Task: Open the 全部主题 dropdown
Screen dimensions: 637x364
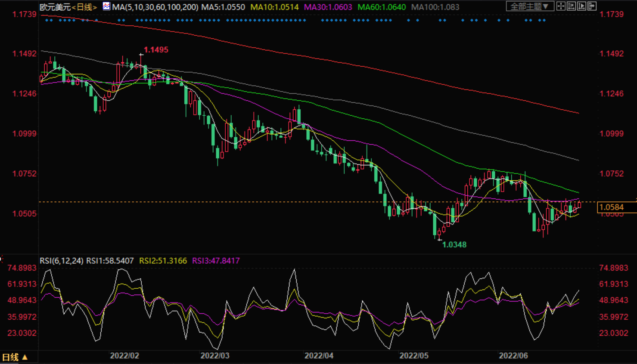Action: click(x=529, y=6)
